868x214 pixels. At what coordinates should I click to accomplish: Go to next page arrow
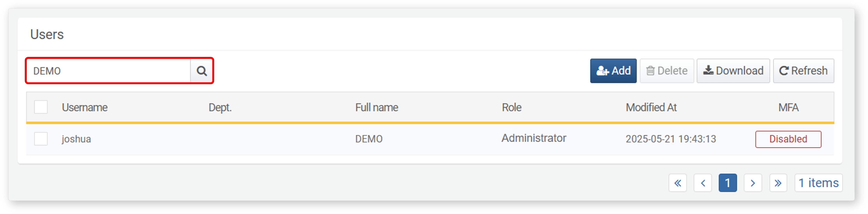(x=753, y=183)
